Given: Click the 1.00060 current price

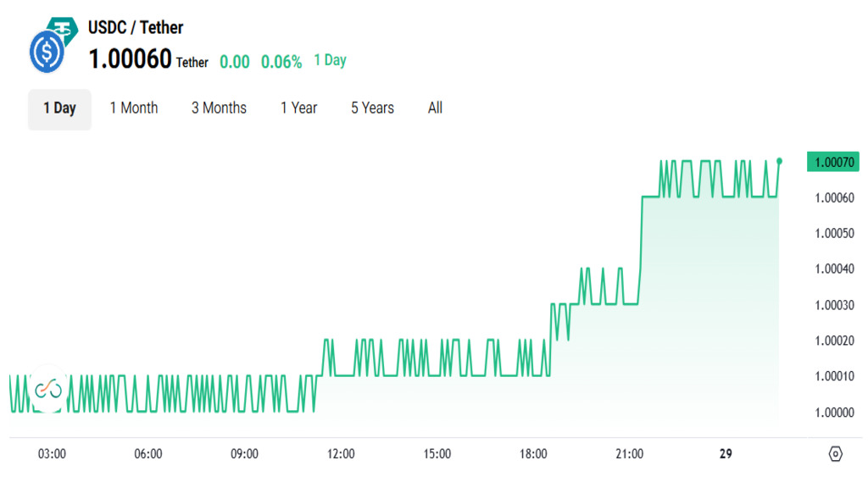Looking at the screenshot, I should [x=130, y=59].
